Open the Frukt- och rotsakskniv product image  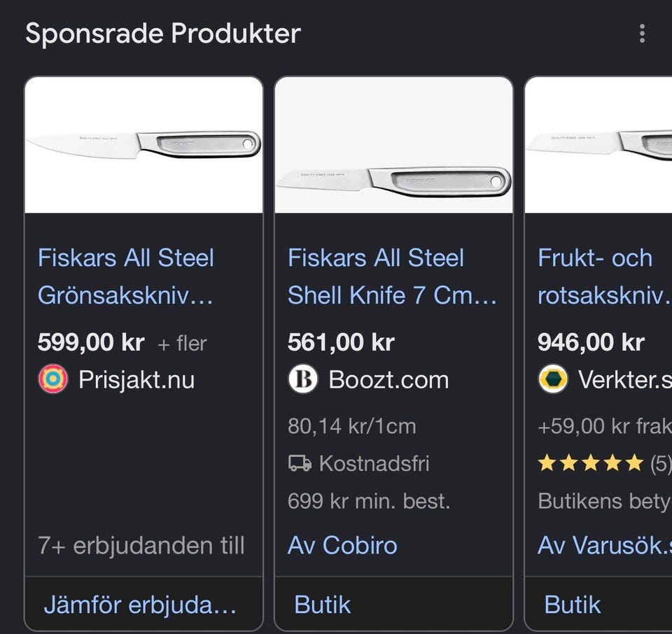[x=598, y=145]
